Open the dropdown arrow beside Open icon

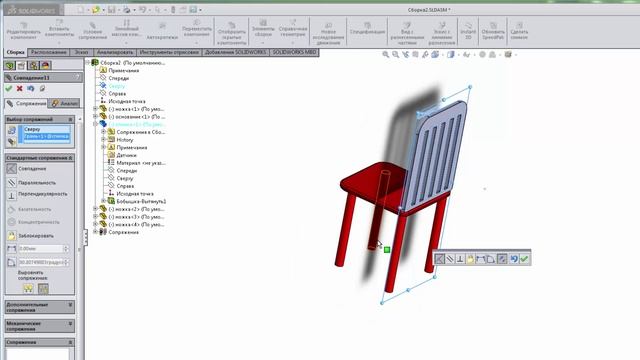(x=103, y=10)
